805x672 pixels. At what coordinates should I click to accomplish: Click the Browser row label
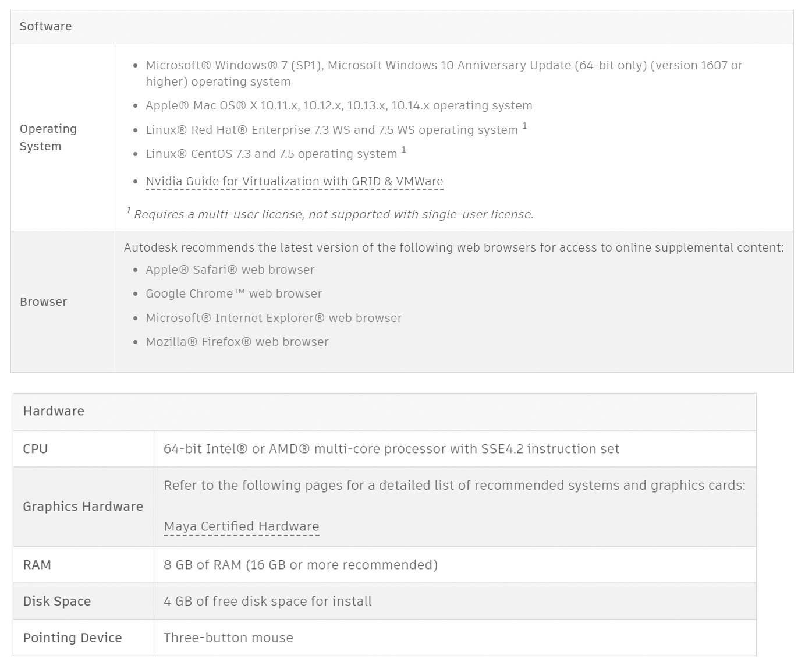44,302
